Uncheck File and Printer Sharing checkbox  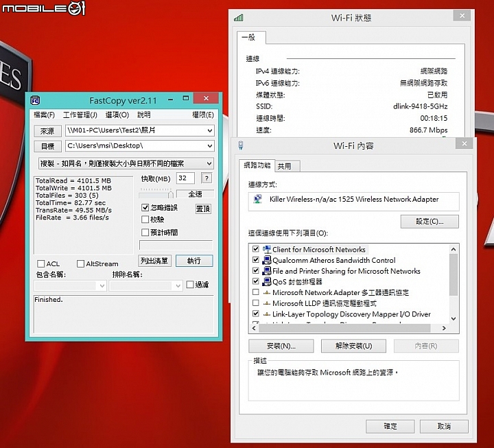pos(256,270)
